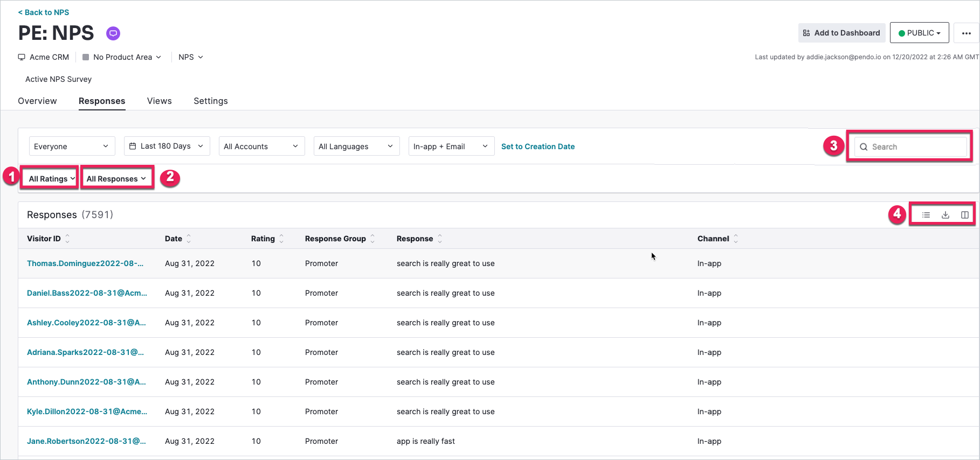Sort by Rating using its sort arrows
The image size is (980, 460).
pyautogui.click(x=281, y=239)
